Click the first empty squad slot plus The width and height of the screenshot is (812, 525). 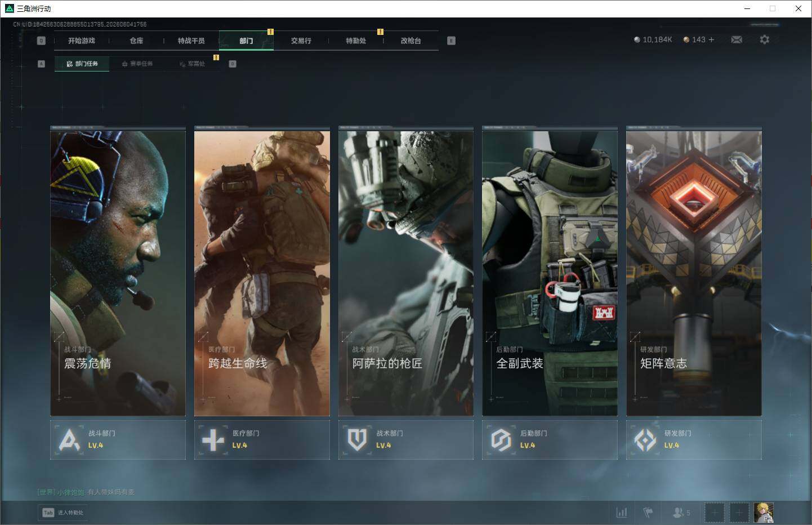pyautogui.click(x=715, y=513)
